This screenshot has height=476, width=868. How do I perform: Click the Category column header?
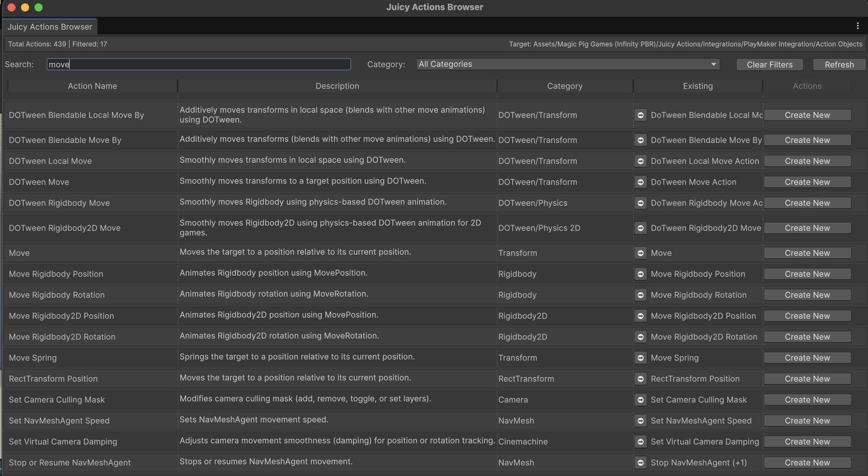click(565, 86)
